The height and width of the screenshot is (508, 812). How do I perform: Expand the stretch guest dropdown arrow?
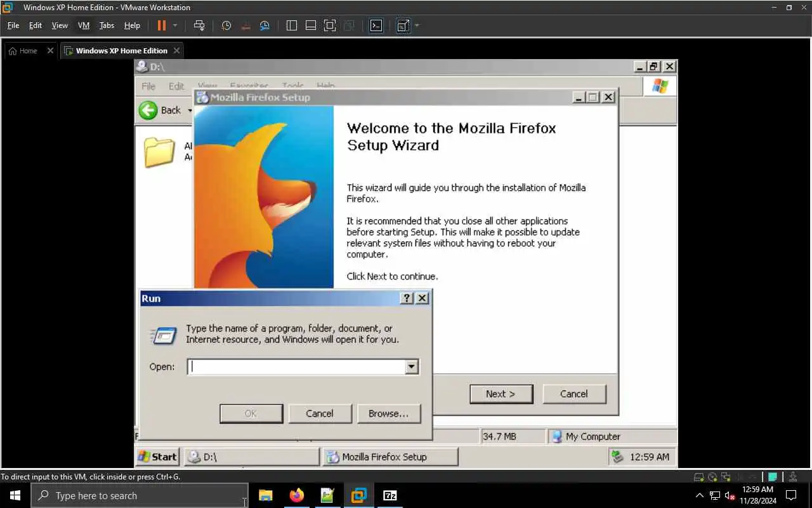tap(417, 25)
